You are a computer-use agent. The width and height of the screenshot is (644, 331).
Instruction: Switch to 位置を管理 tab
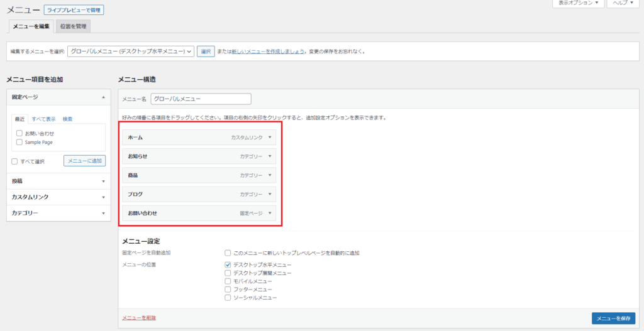[73, 26]
